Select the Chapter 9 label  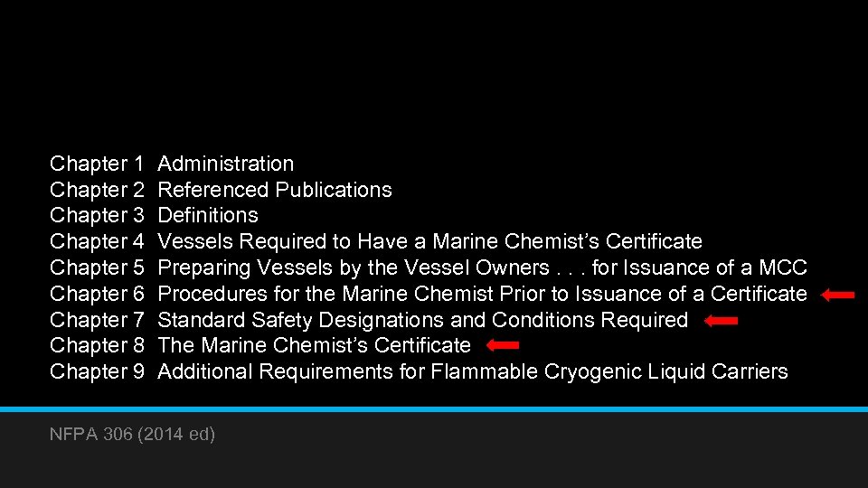coord(97,371)
